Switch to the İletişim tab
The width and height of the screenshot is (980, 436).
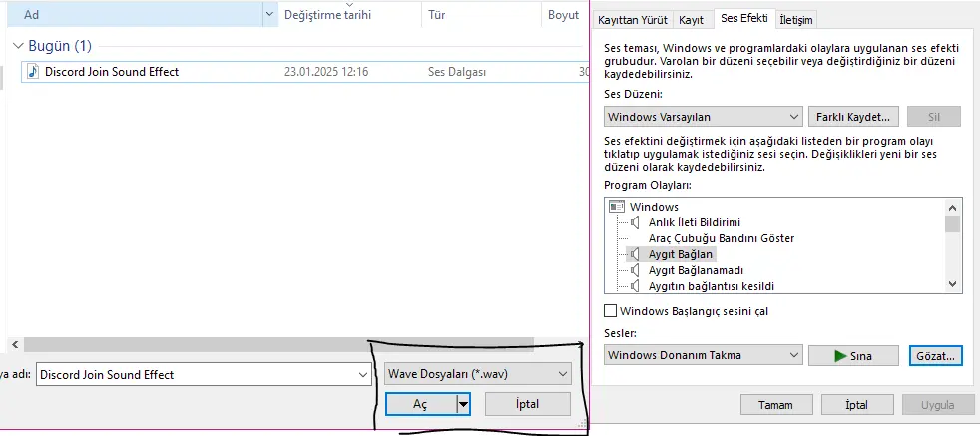click(796, 20)
